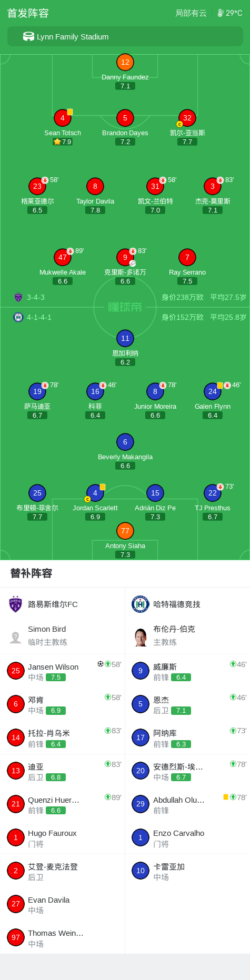250x980 pixels.
Task: Select Hartford Athletic crest beside 4-1-4-1 formation
Action: point(18,317)
